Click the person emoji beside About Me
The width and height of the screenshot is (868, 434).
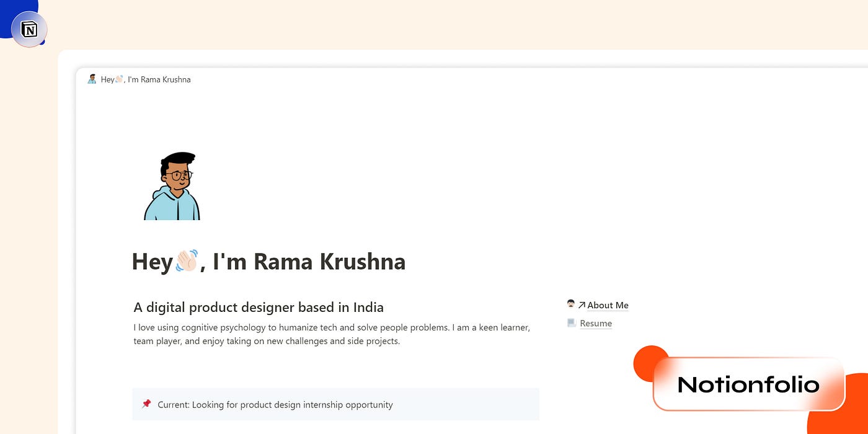[570, 304]
